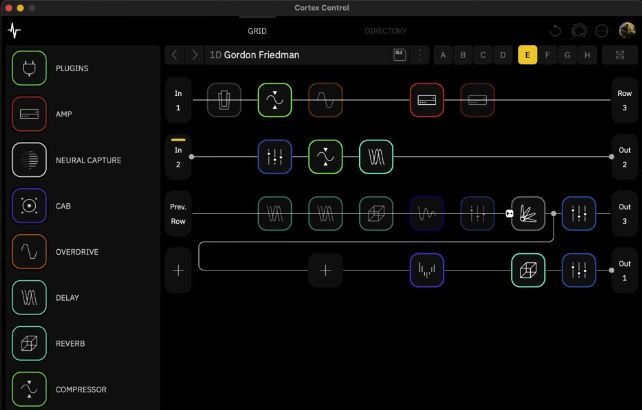Open the Row 3 output of row 1
The image size is (642, 410).
pos(624,100)
